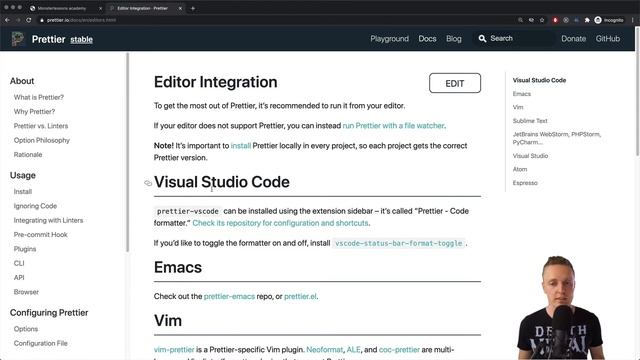Image resolution: width=640 pixels, height=360 pixels.
Task: Click the Incognito profile indicator
Action: click(609, 20)
